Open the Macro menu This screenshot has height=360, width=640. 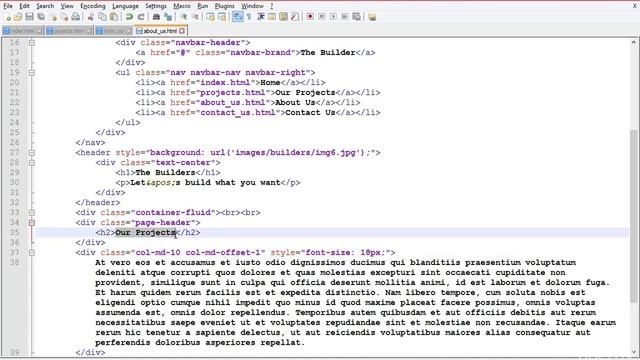[182, 6]
